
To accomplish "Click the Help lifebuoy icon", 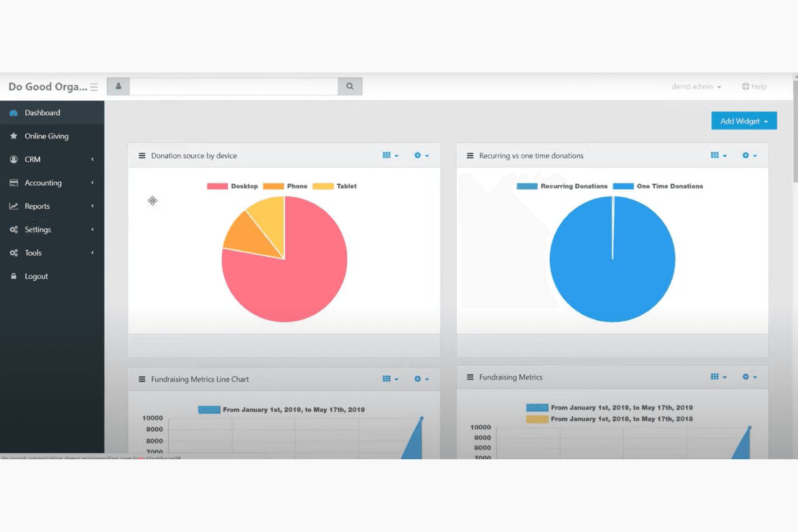I will tap(746, 86).
